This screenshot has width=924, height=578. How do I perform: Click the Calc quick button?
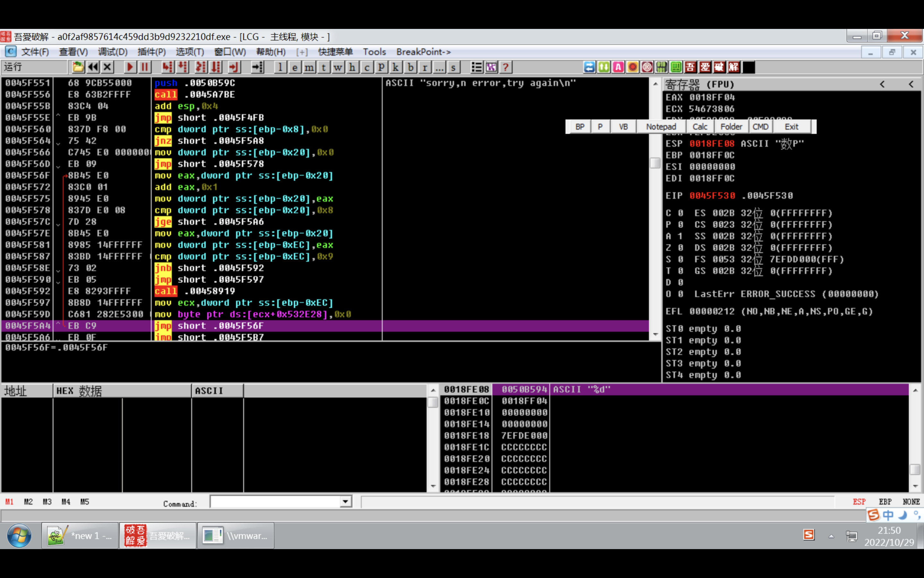point(700,127)
